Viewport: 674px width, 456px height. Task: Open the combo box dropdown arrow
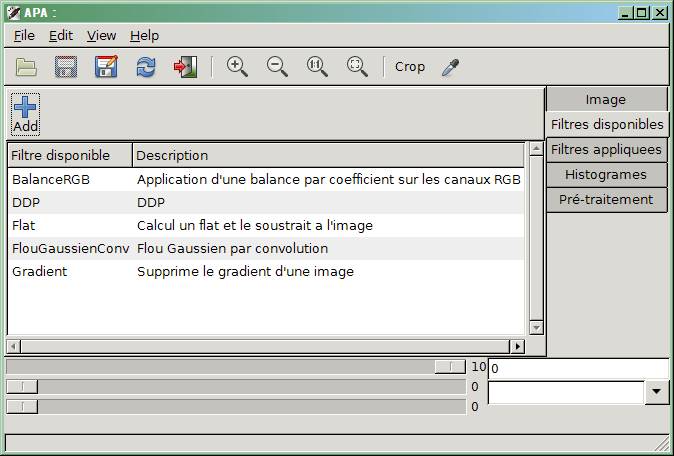(x=656, y=392)
